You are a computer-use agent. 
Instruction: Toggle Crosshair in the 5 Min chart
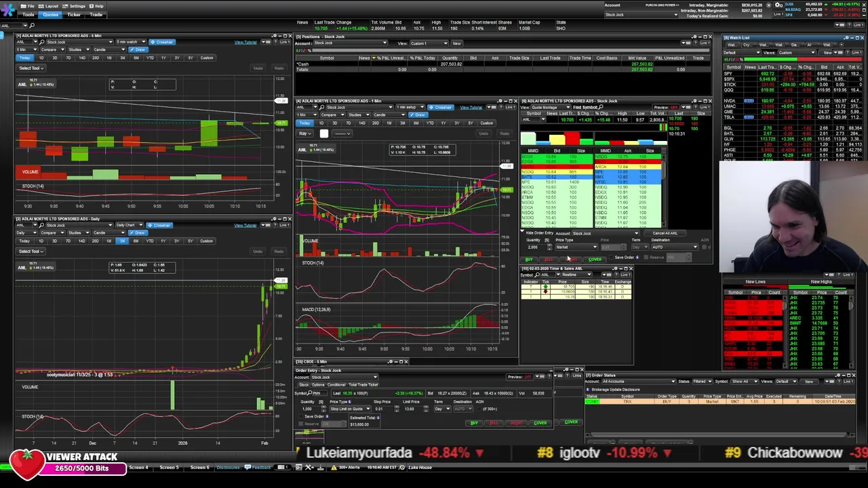click(x=161, y=42)
